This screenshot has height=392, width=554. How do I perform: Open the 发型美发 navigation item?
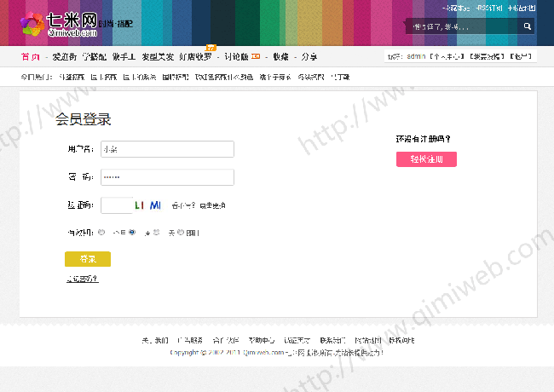[x=158, y=57]
